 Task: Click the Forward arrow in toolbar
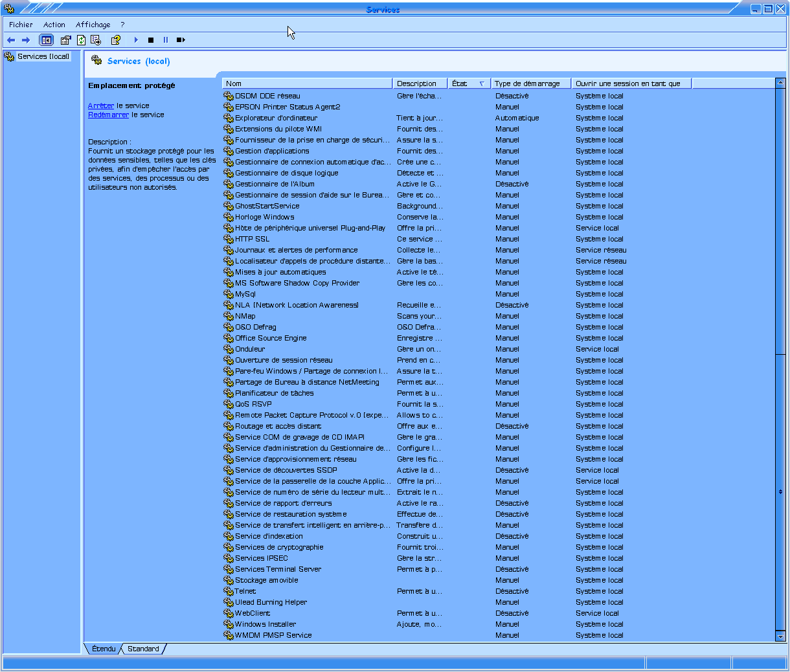coord(26,40)
